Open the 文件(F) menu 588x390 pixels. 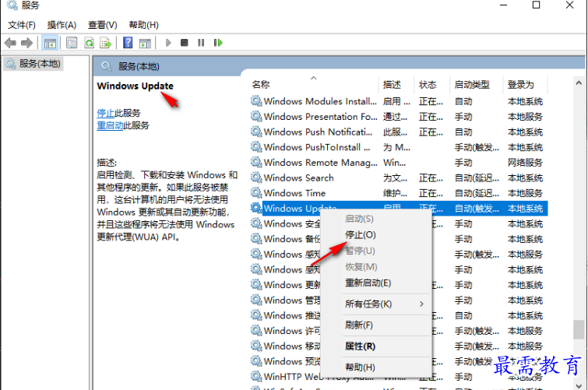[22, 25]
